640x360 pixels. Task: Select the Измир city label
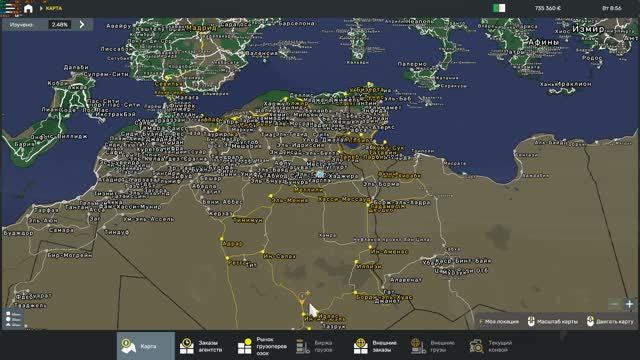click(588, 29)
